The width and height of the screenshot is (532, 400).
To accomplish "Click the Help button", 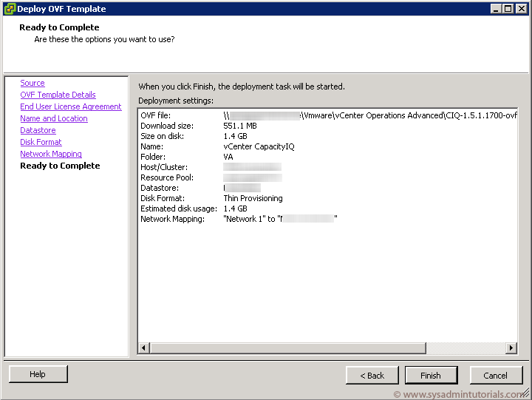I will pos(38,374).
